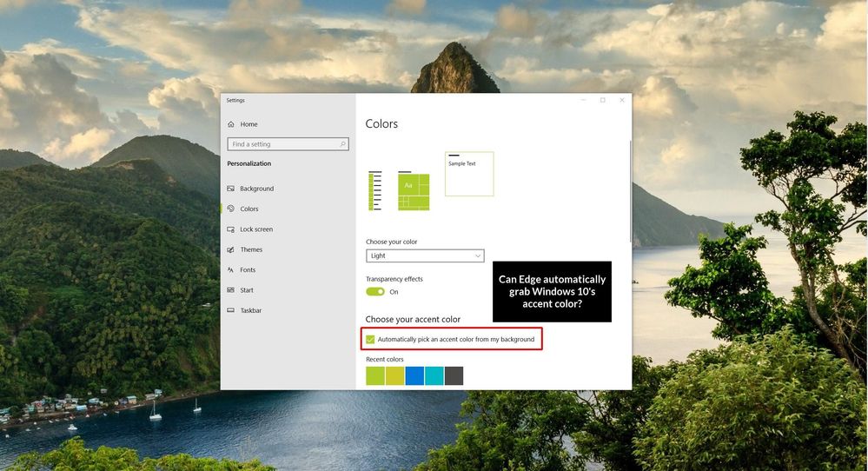Click the 'Choose your accent color' heading
The height and width of the screenshot is (471, 868).
413,319
